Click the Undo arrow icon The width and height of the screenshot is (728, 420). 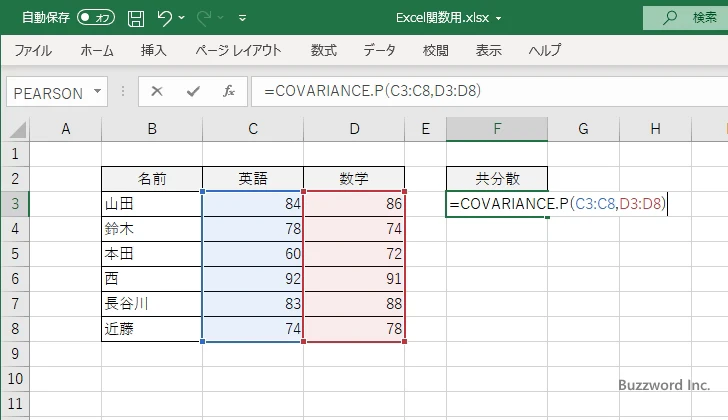(164, 18)
